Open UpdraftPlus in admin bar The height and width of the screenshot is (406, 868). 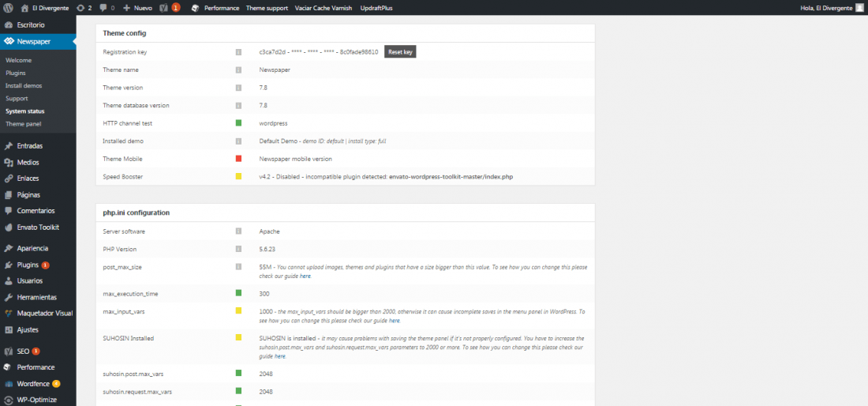pyautogui.click(x=376, y=9)
